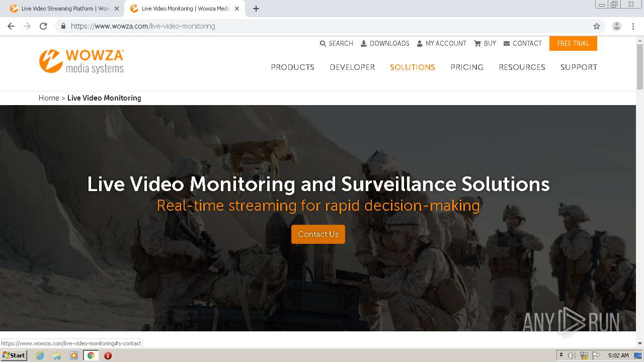Click the browser forward arrow
The image size is (644, 362).
click(27, 26)
